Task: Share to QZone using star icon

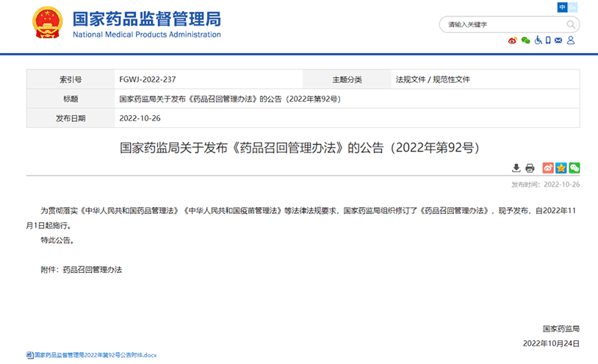Action: pyautogui.click(x=561, y=167)
